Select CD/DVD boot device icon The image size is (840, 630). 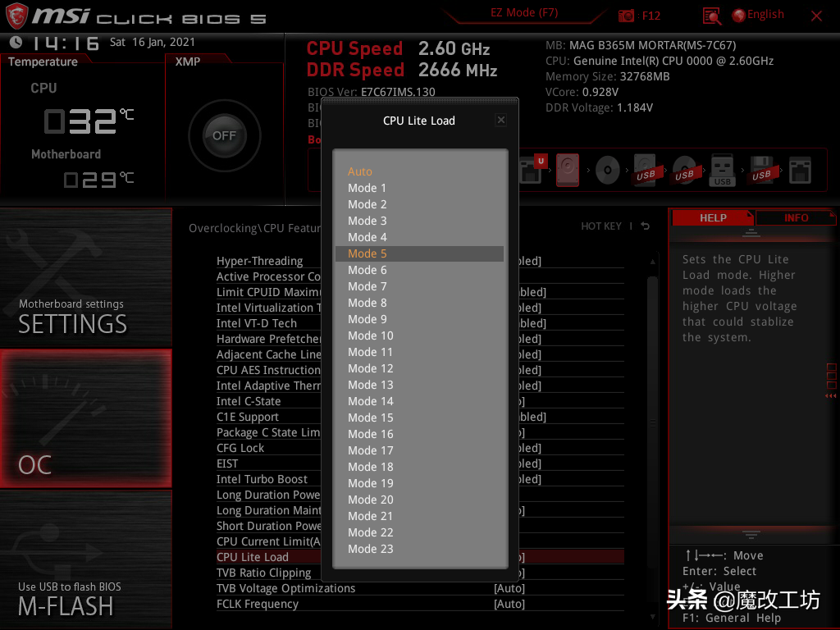(608, 171)
